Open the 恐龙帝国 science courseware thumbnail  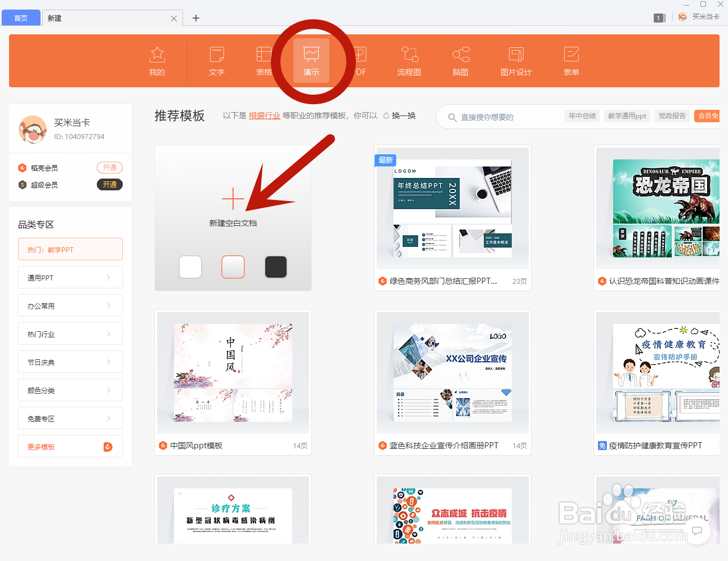pos(658,208)
